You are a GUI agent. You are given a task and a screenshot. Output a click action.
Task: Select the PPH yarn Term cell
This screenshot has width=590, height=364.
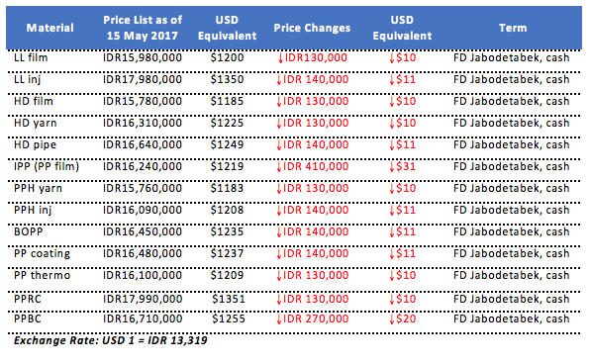click(511, 188)
